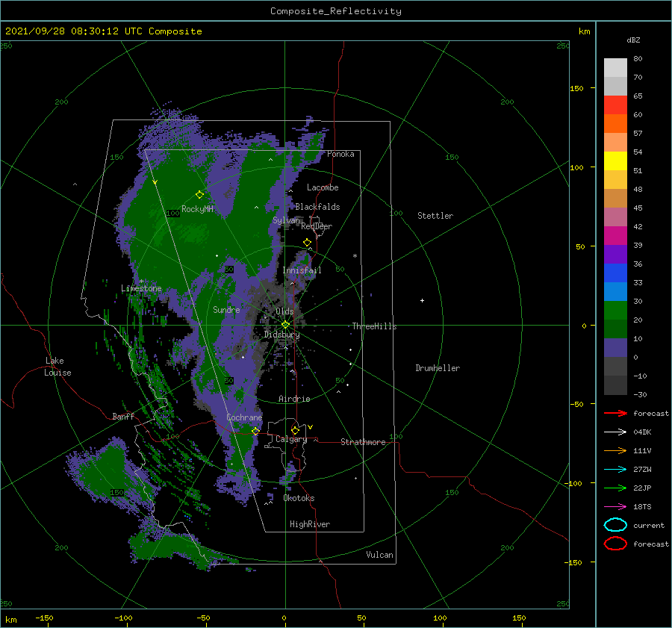The height and width of the screenshot is (628, 672).
Task: Click the RedDeer city label
Action: pyautogui.click(x=317, y=226)
